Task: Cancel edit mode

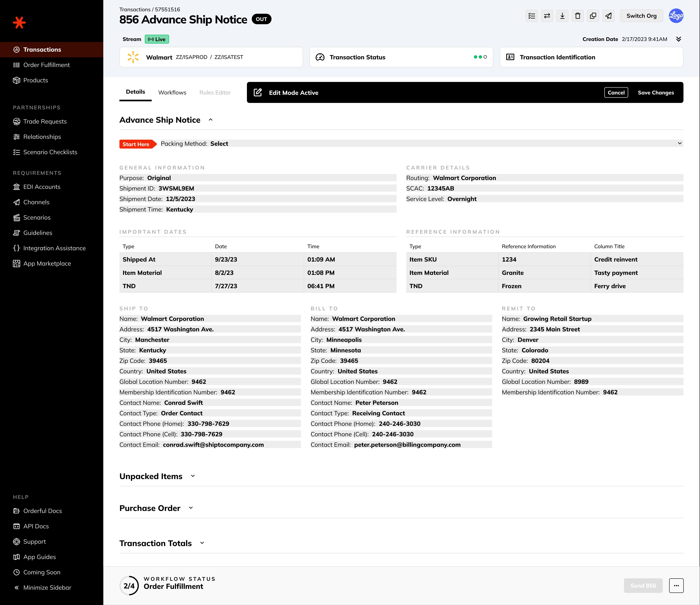Action: click(616, 92)
